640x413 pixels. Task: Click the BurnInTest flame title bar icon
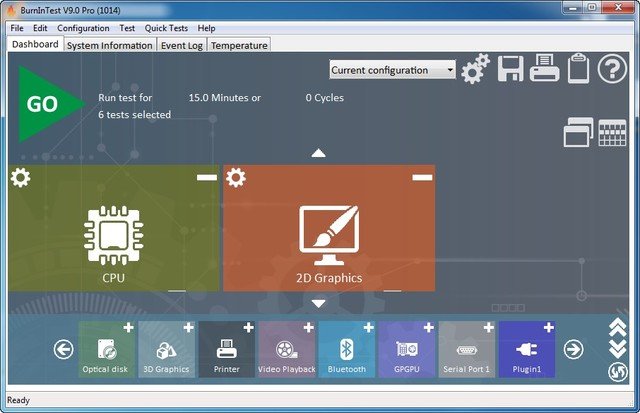tap(11, 10)
